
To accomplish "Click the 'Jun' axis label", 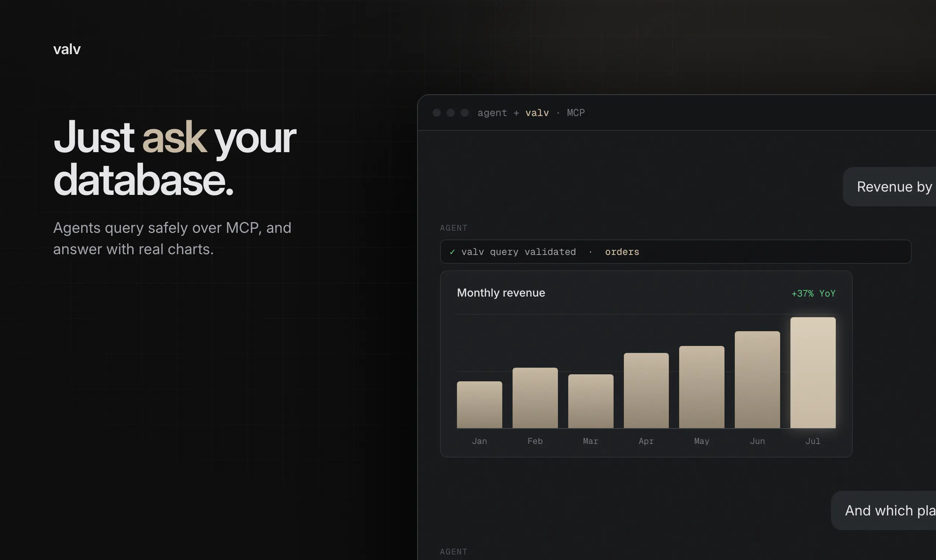I will tap(757, 441).
